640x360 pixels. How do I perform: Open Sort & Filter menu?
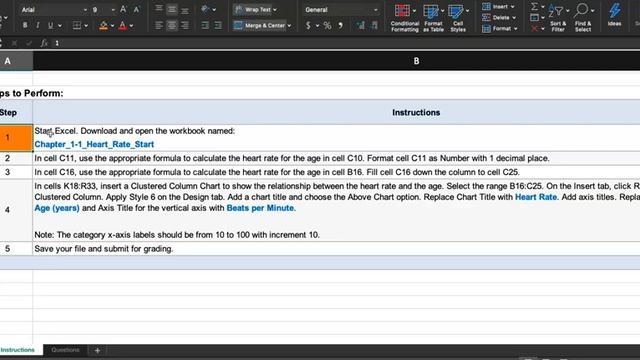tap(558, 18)
